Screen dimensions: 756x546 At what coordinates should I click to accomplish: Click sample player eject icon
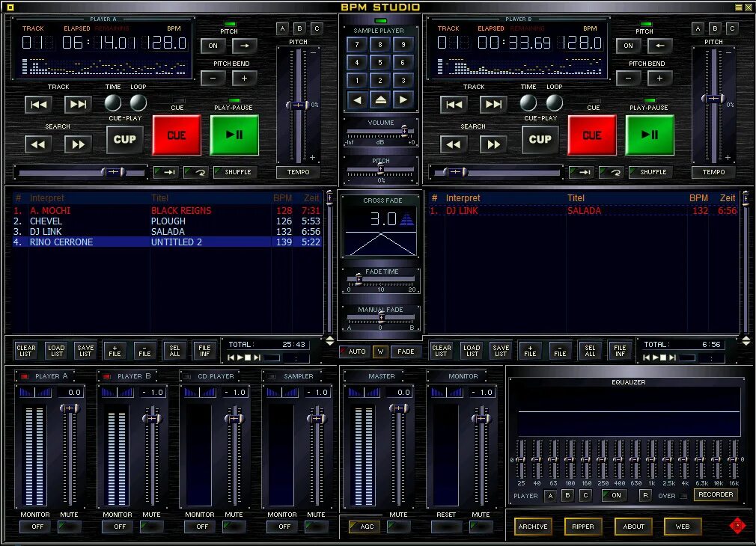[380, 99]
